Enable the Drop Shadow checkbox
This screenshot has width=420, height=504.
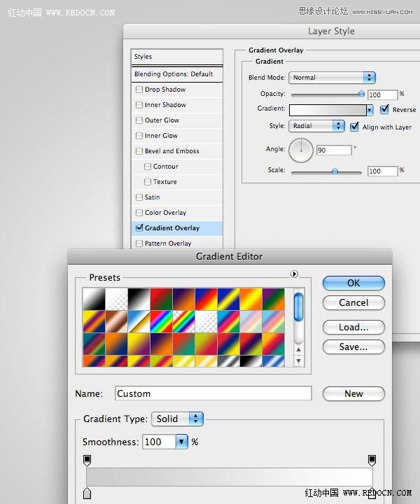[139, 90]
